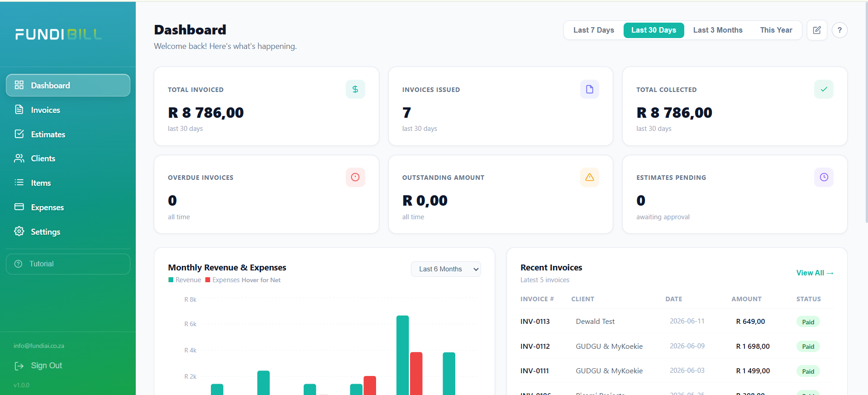The width and height of the screenshot is (868, 395).
Task: Click View All recent invoices
Action: [815, 273]
